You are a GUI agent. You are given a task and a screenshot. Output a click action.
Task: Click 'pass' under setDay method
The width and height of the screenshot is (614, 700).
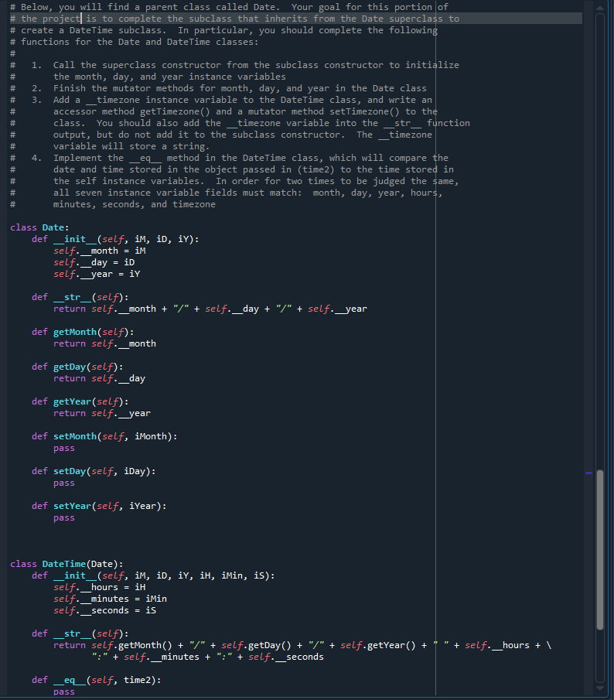pyautogui.click(x=64, y=483)
